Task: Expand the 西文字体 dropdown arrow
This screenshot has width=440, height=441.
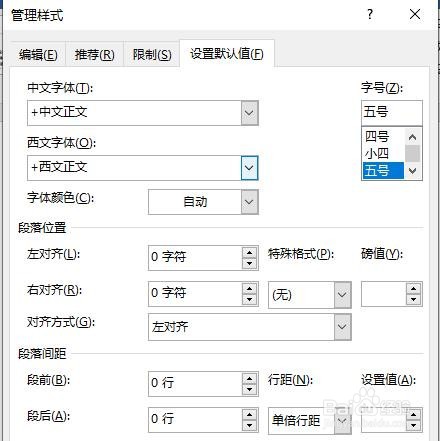Action: point(249,168)
